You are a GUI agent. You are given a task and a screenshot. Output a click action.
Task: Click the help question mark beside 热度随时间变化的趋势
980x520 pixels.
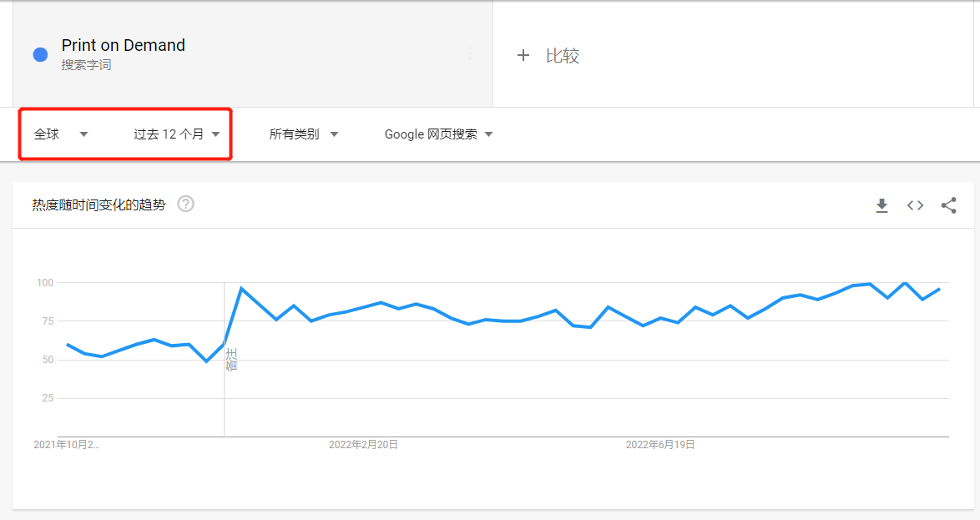click(186, 204)
